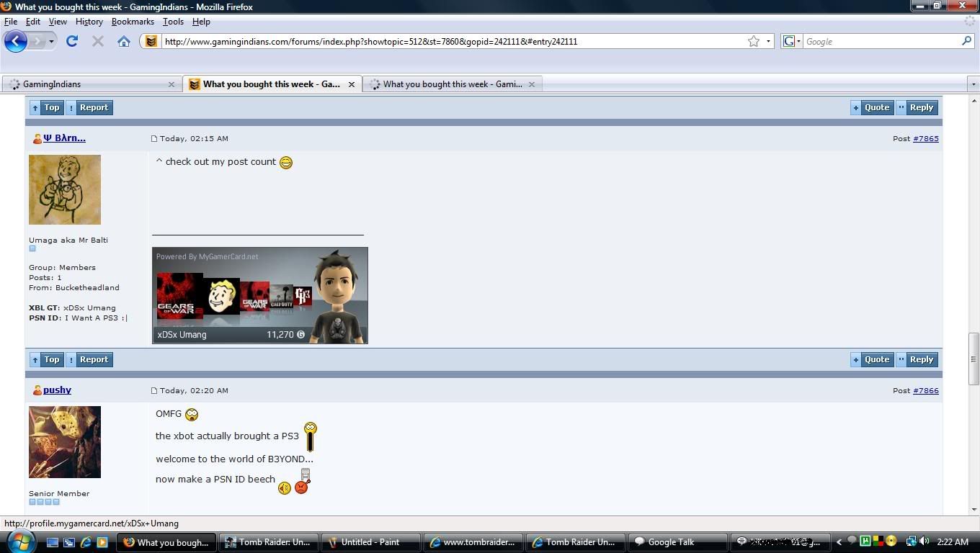
Task: Open the xDSx Umang gamercard image
Action: click(259, 295)
